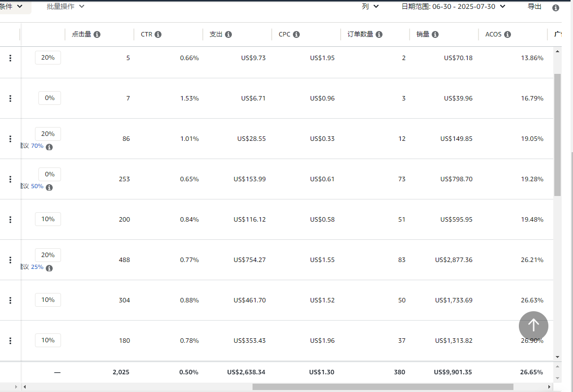Screen dimensions: 573x392
Task: Open three-dot menu for US$28.55 row
Action: pyautogui.click(x=10, y=139)
